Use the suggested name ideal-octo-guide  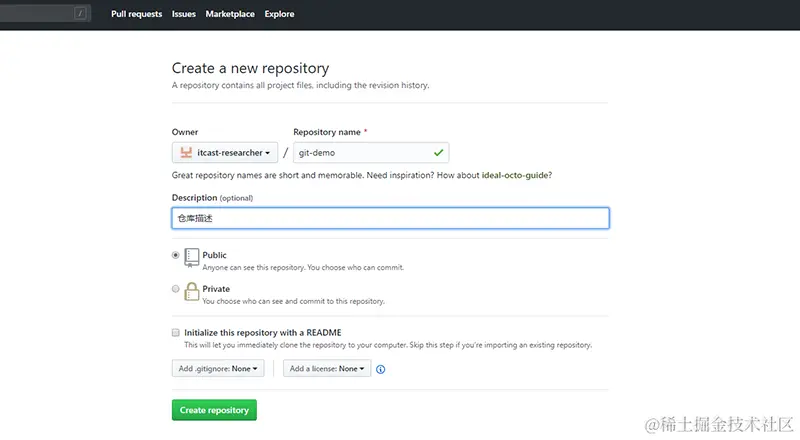point(515,175)
